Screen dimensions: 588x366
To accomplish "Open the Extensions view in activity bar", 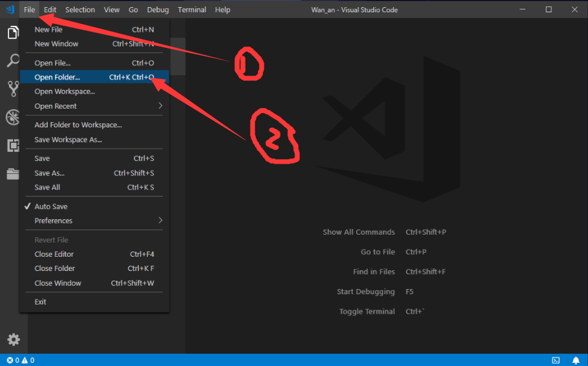I will (x=13, y=145).
